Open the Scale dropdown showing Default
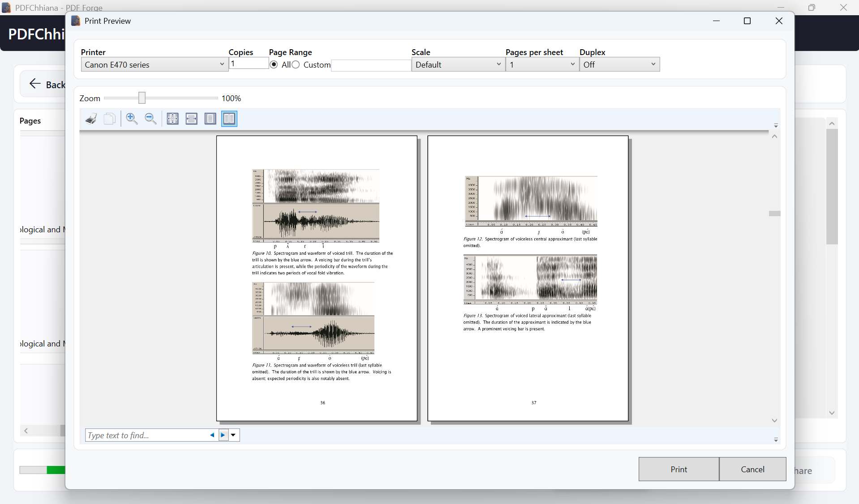Viewport: 859px width, 504px height. [x=498, y=64]
